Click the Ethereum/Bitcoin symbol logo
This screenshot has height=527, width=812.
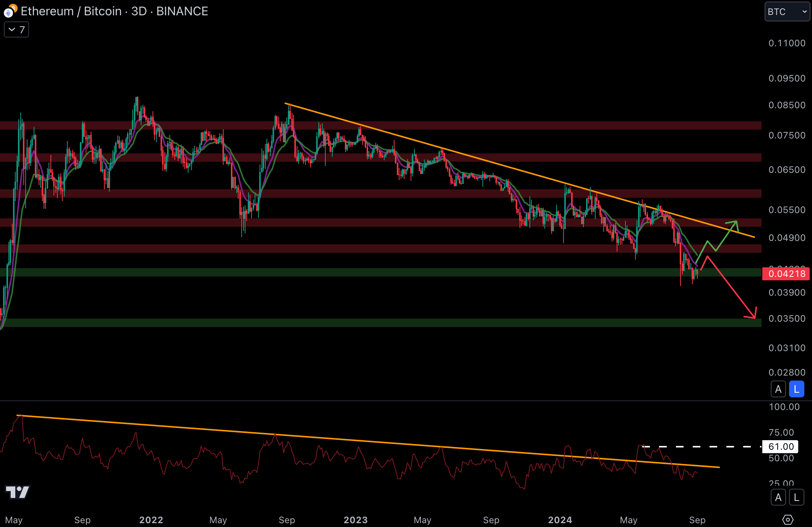(x=10, y=11)
